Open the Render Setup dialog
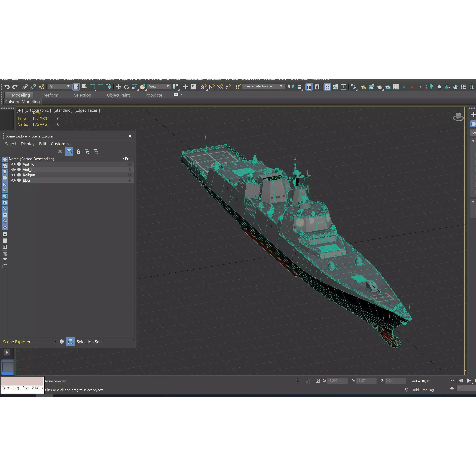Screen dimensions: 476x476 364,87
